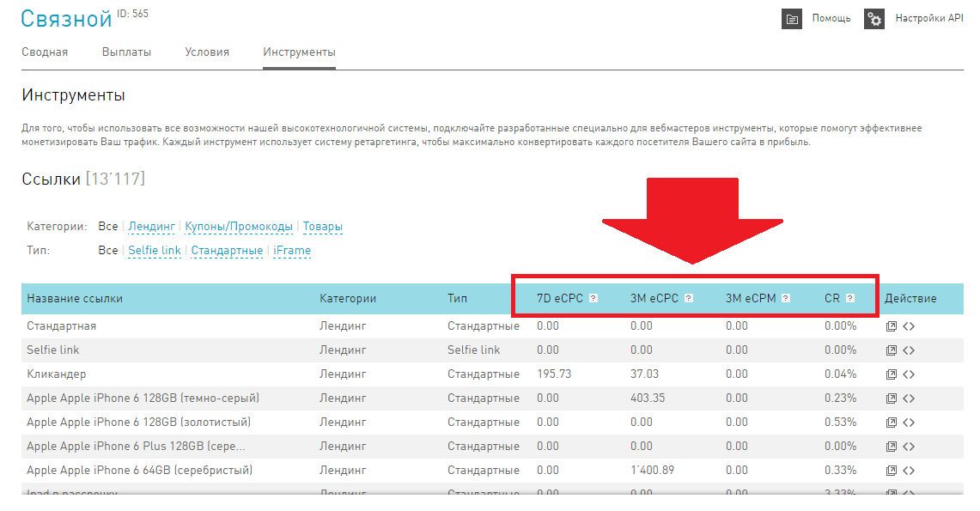Switch to the Сводная tab

pyautogui.click(x=45, y=52)
